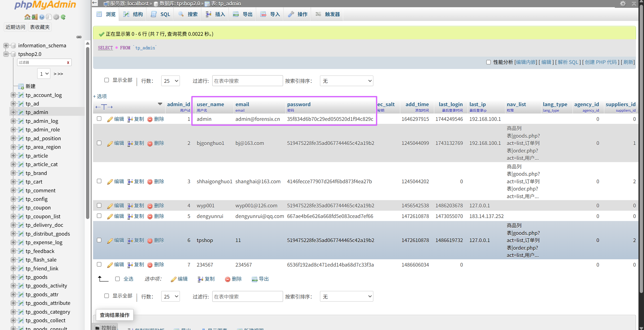The image size is (644, 330).
Task: Click the tp_cart table icon in tree
Action: pyautogui.click(x=21, y=182)
